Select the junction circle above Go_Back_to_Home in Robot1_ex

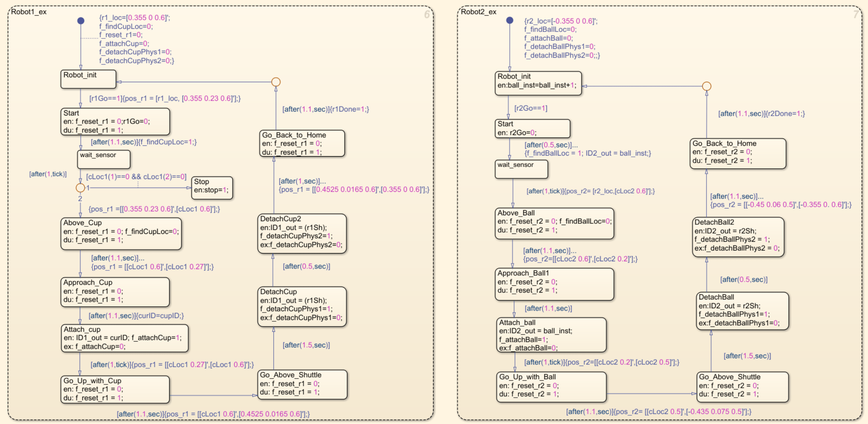[x=276, y=82]
